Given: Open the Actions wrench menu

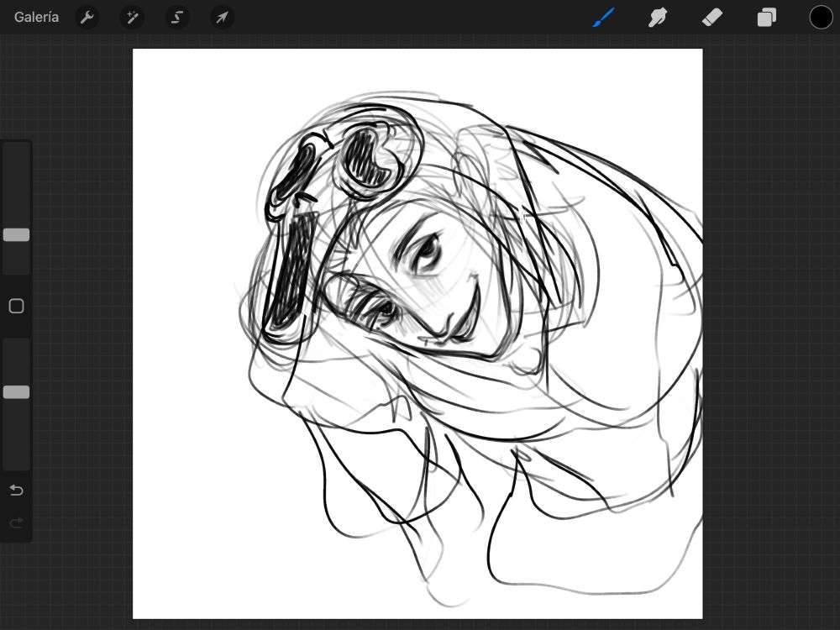Looking at the screenshot, I should [87, 18].
